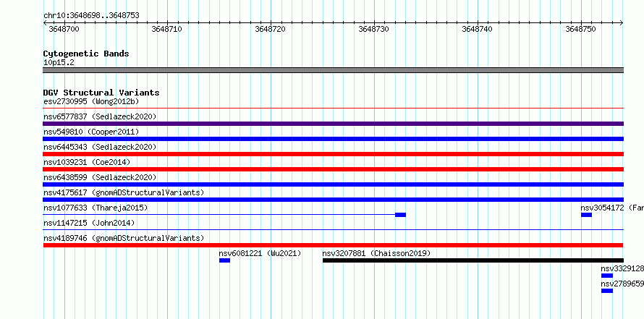Viewport: 644px width, 319px height.
Task: Click nsv4189746 (gnomADStructuralVariants) label
Action: coord(124,238)
